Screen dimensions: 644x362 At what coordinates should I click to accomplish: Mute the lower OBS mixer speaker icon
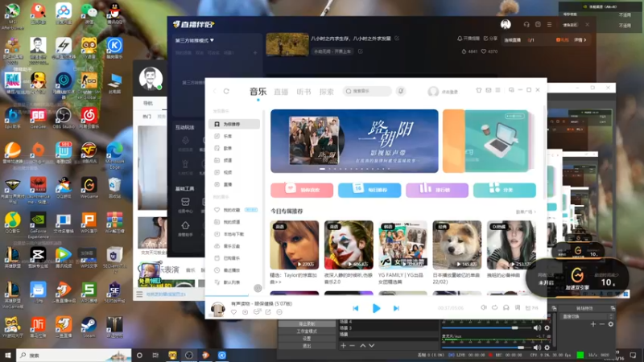(x=537, y=348)
